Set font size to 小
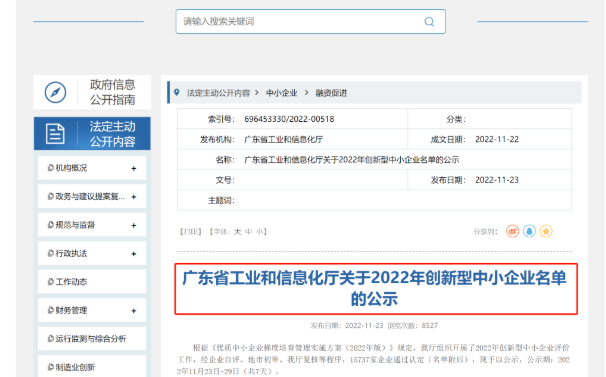This screenshot has width=606, height=377. [x=260, y=232]
